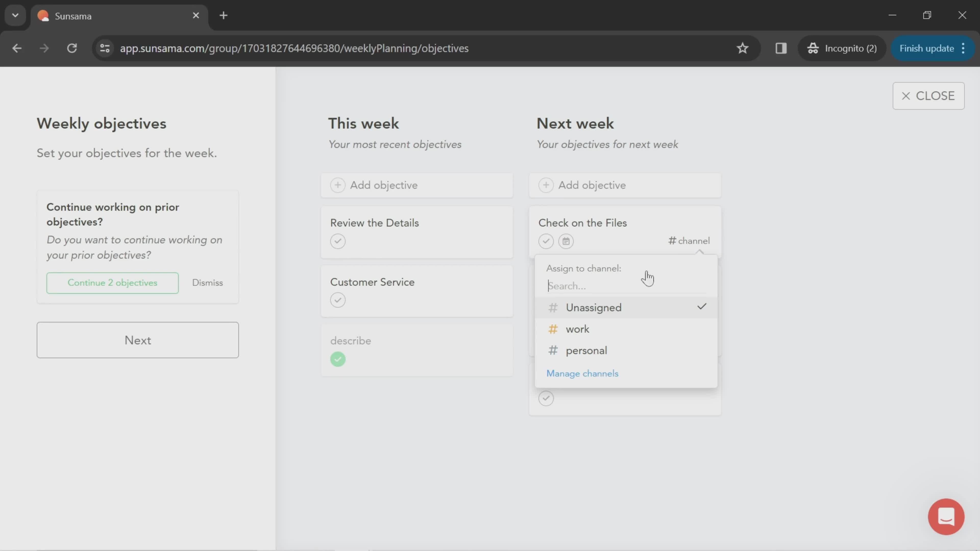Click the Dismiss button
Viewport: 980px width, 551px height.
207,282
